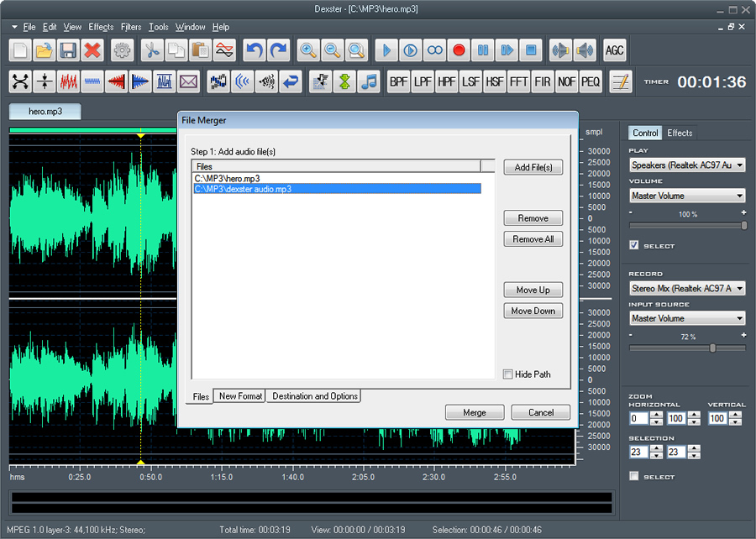Click the red Record button
Viewport: 756px width, 539px height.
pyautogui.click(x=458, y=50)
